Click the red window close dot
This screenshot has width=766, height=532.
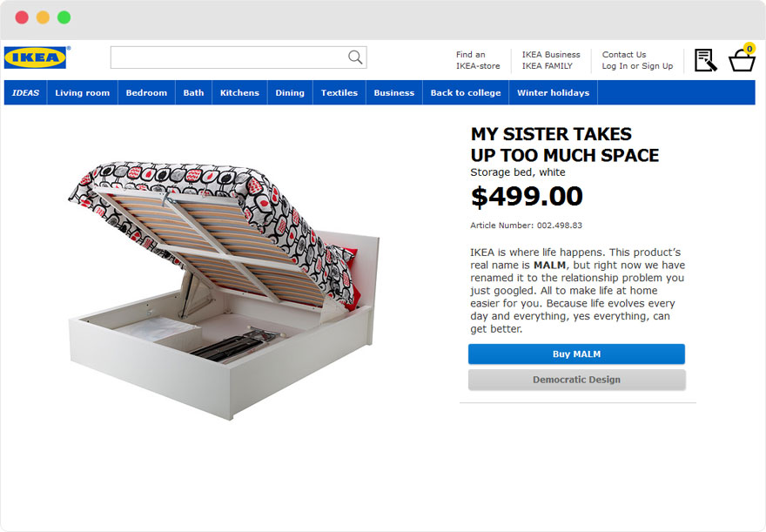pos(22,17)
